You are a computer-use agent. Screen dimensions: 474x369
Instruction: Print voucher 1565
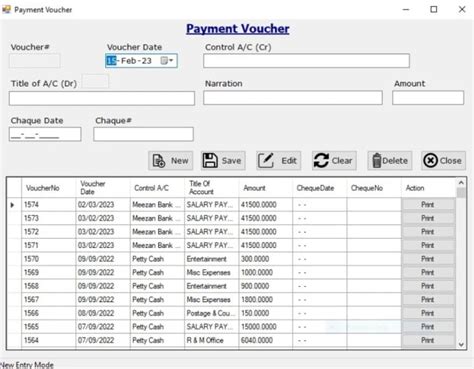(428, 327)
